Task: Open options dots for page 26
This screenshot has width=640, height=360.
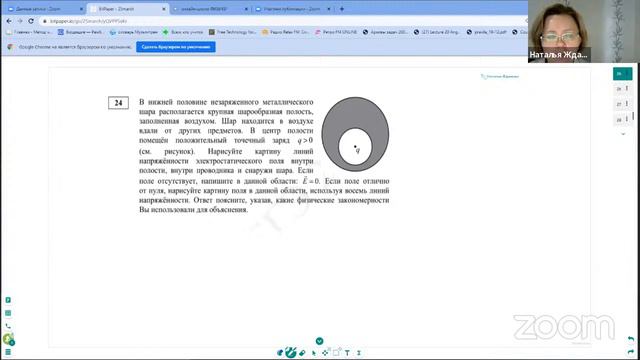Action: [x=627, y=88]
